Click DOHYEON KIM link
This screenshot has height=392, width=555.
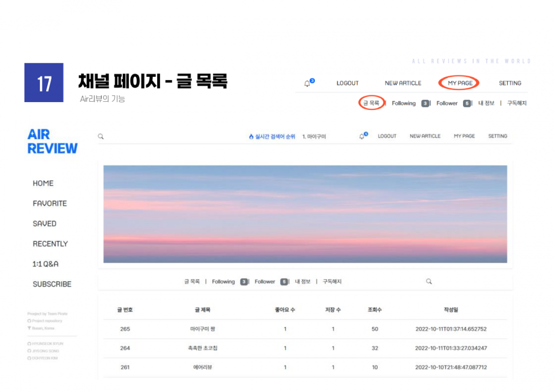click(x=45, y=358)
